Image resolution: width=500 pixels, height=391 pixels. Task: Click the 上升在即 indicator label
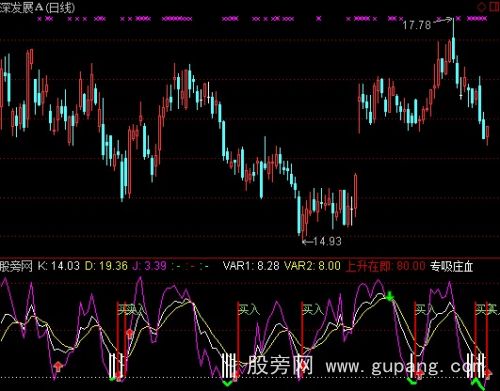pyautogui.click(x=368, y=266)
